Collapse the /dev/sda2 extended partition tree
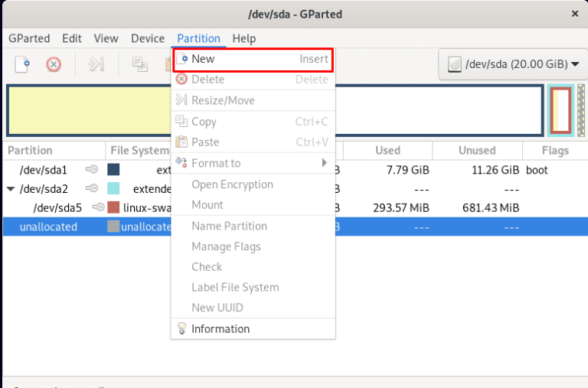 (x=11, y=189)
